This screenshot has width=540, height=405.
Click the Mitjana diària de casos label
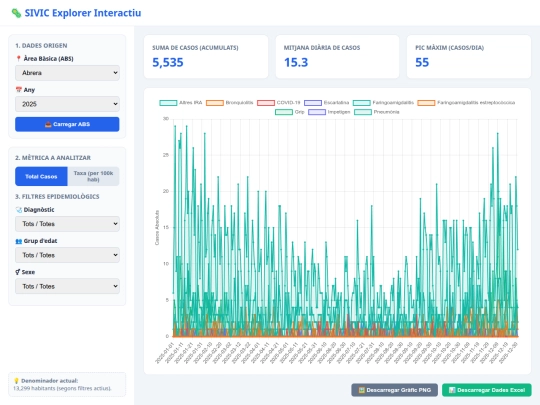point(322,48)
